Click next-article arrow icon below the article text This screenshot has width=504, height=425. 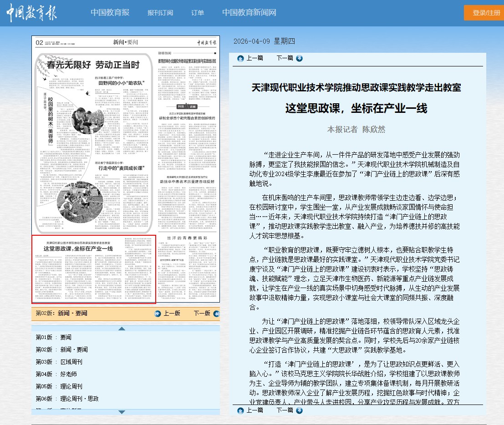(299, 410)
